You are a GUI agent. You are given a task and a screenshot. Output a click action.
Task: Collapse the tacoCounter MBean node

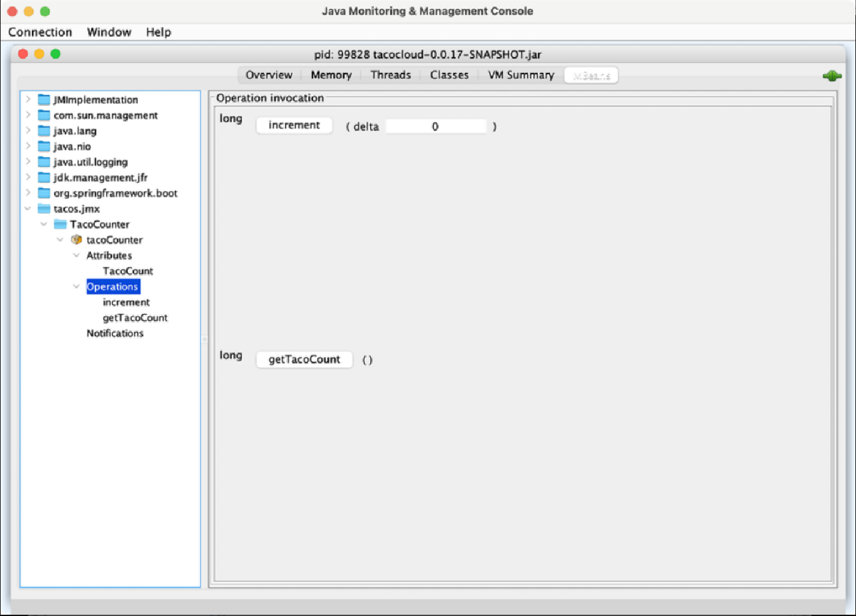point(60,239)
